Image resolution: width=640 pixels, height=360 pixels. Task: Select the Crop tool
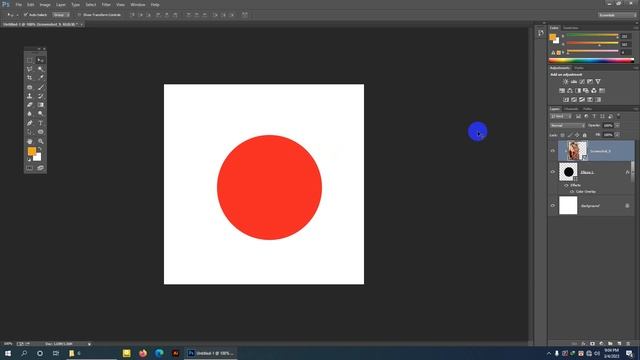[x=29, y=78]
